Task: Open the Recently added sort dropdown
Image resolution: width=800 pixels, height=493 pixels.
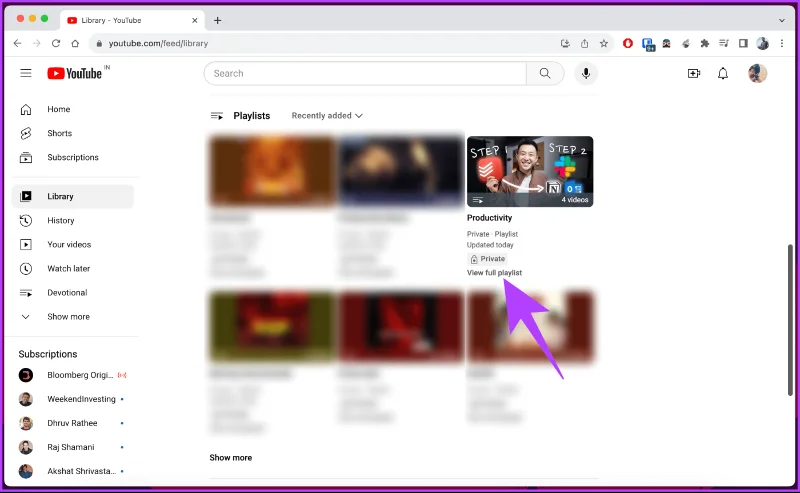Action: click(x=327, y=116)
